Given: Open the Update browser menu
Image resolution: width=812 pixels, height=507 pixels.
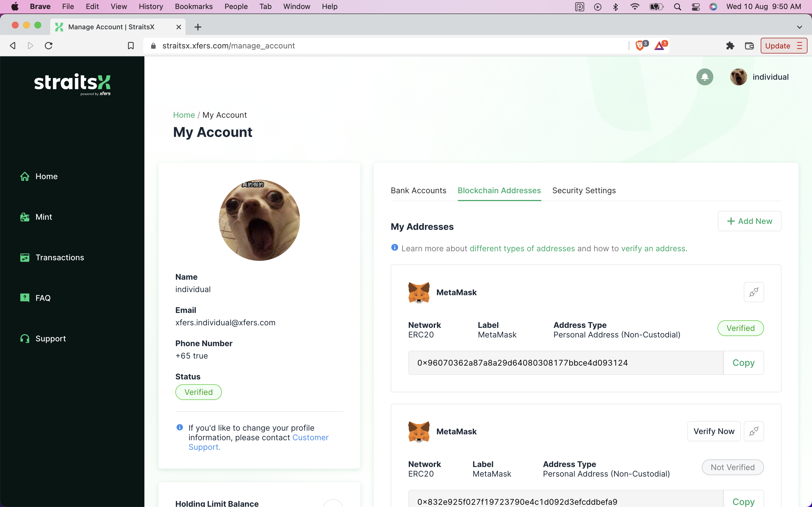Looking at the screenshot, I should 783,46.
